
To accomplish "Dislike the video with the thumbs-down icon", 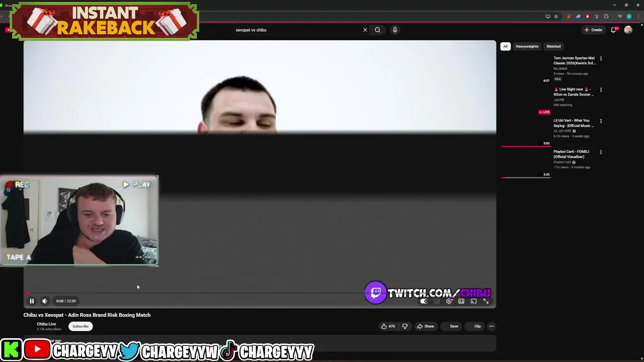I will [405, 326].
